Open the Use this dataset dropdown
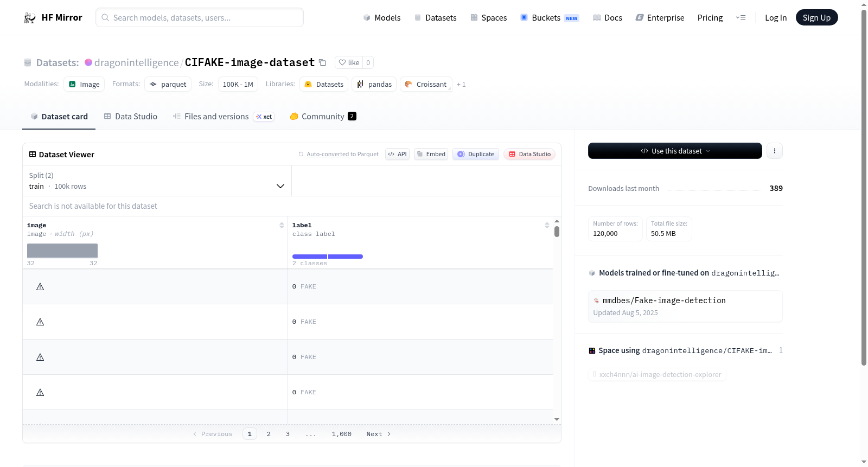The width and height of the screenshot is (868, 467). (675, 151)
